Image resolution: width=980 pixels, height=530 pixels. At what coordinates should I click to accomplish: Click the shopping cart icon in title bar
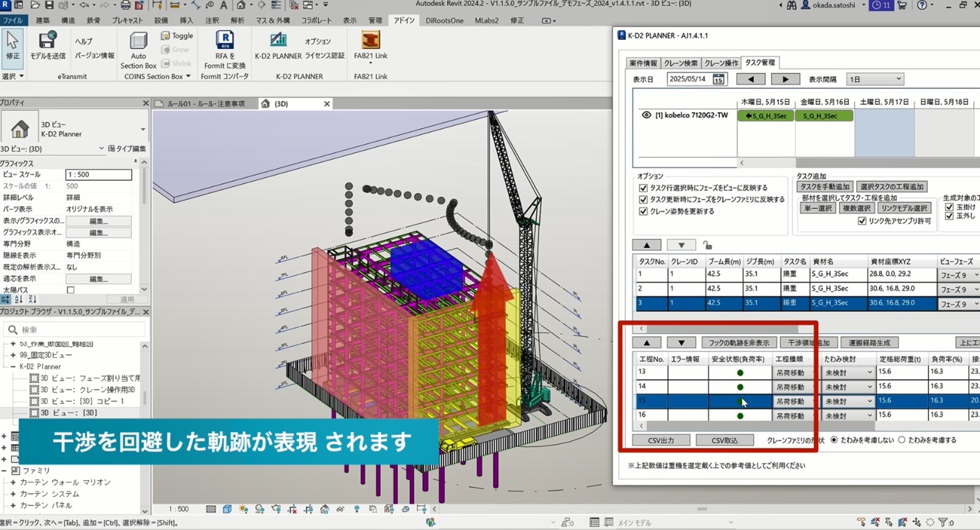902,5
